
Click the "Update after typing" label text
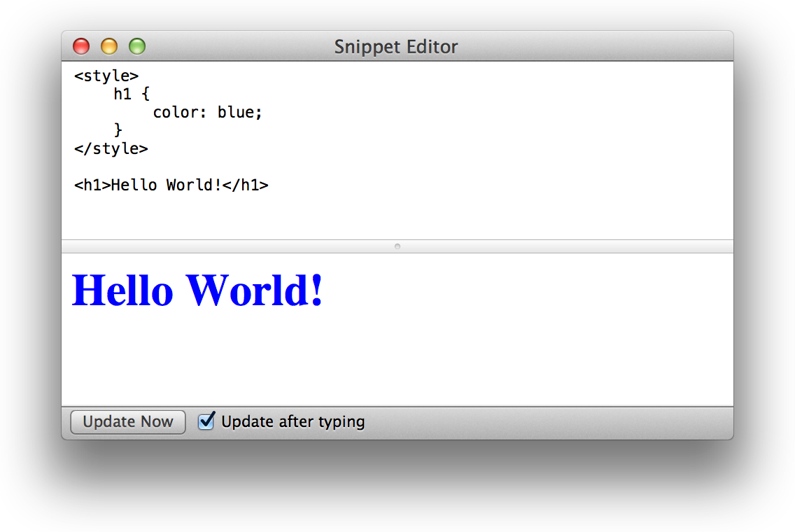click(293, 422)
